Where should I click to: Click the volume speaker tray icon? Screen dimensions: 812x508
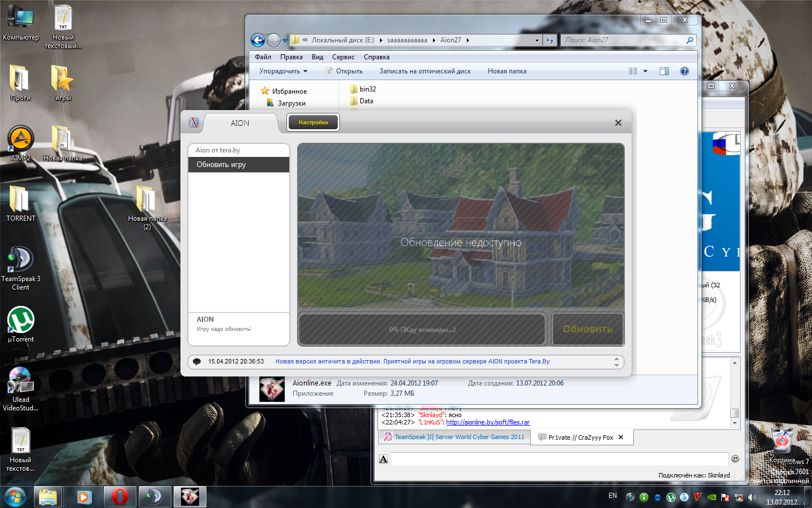[x=752, y=497]
